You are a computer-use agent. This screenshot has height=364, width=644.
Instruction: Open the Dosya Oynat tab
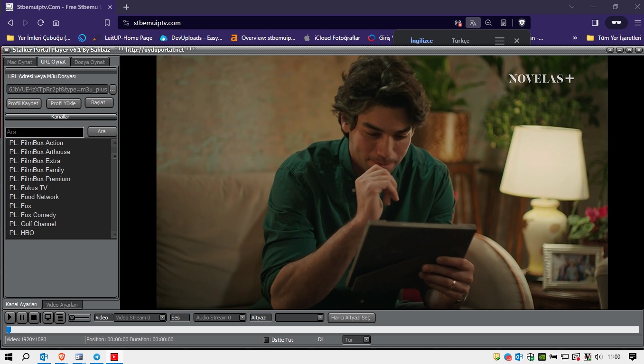90,62
